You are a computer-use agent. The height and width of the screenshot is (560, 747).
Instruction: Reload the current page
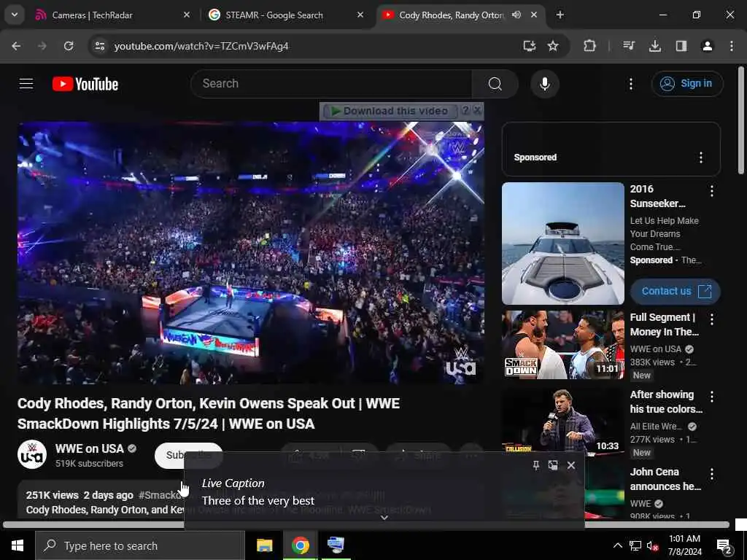pyautogui.click(x=69, y=46)
